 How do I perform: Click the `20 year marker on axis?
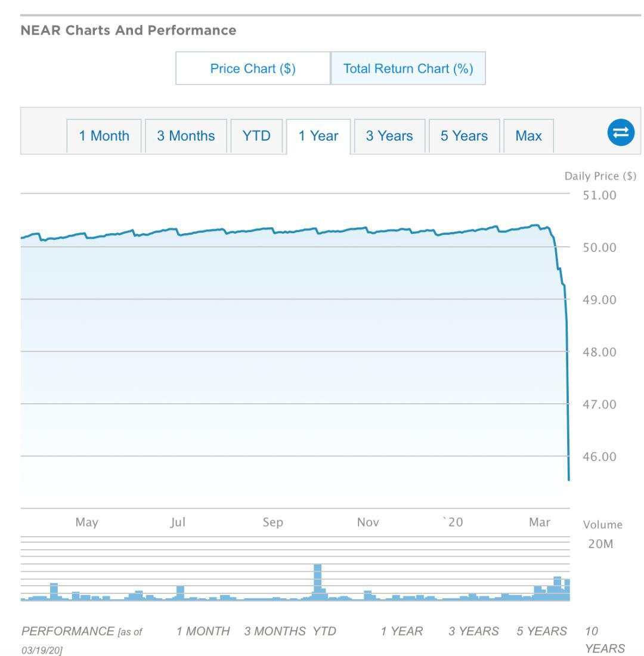453,522
